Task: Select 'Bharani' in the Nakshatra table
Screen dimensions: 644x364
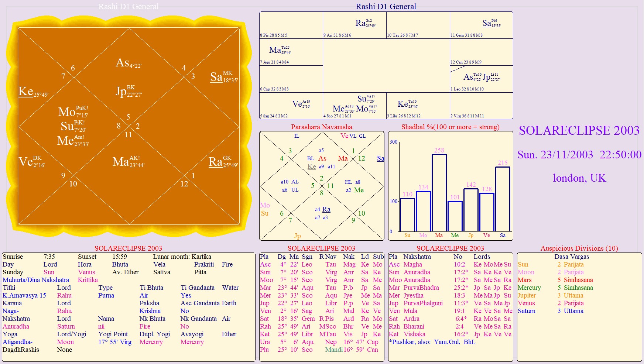Action: (414, 326)
